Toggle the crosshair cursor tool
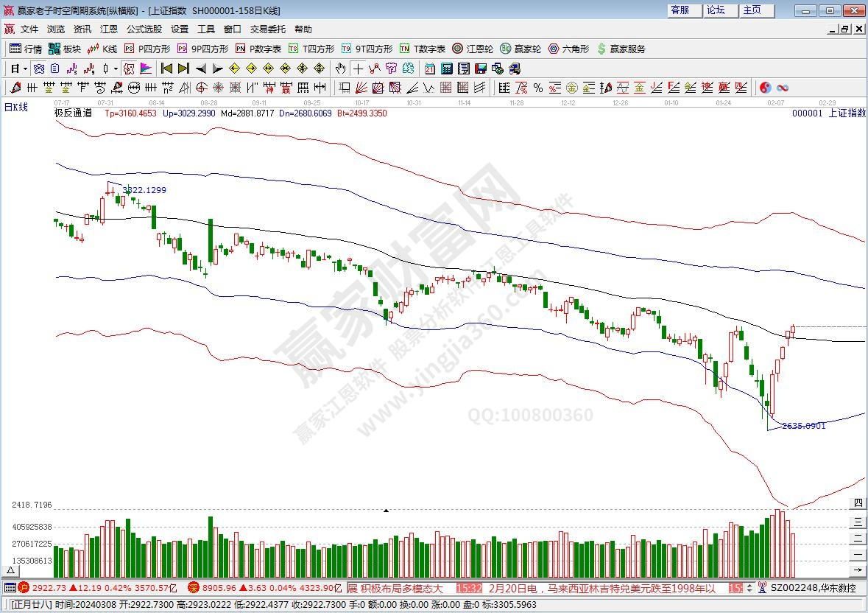Viewport: 868px width, 613px height. click(x=357, y=69)
